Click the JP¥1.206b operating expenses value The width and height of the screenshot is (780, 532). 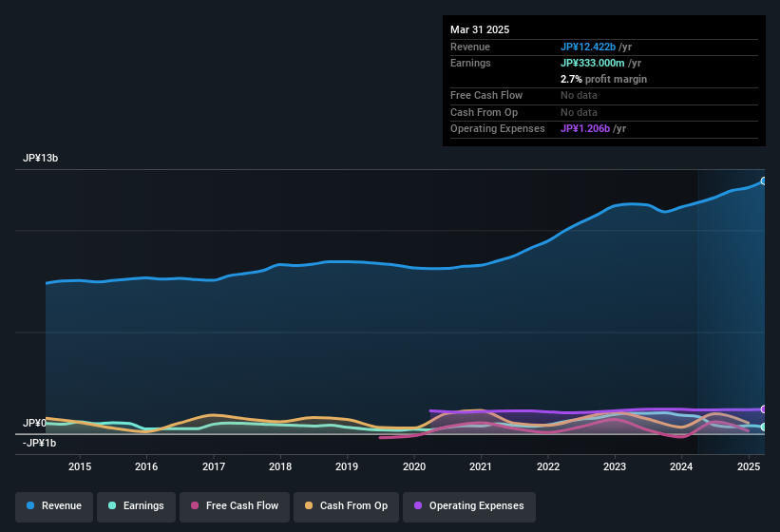pyautogui.click(x=585, y=129)
